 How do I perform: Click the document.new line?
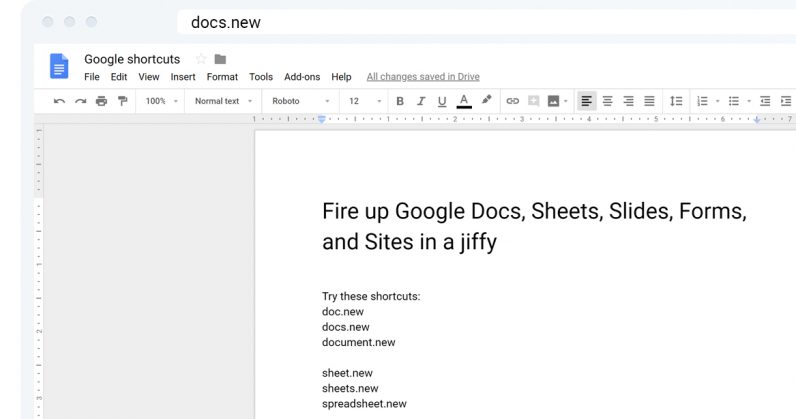click(x=358, y=342)
